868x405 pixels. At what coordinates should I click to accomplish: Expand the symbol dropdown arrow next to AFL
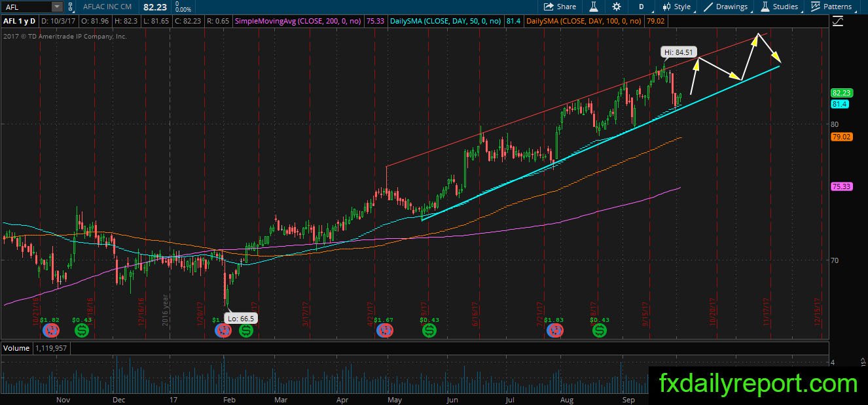[57, 7]
